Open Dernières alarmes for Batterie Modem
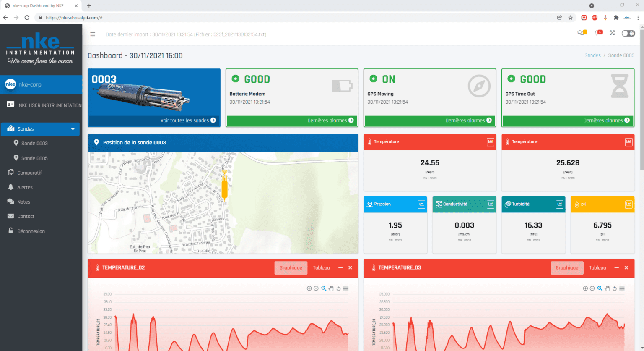Screen dimensions: 644x351 click(330, 120)
